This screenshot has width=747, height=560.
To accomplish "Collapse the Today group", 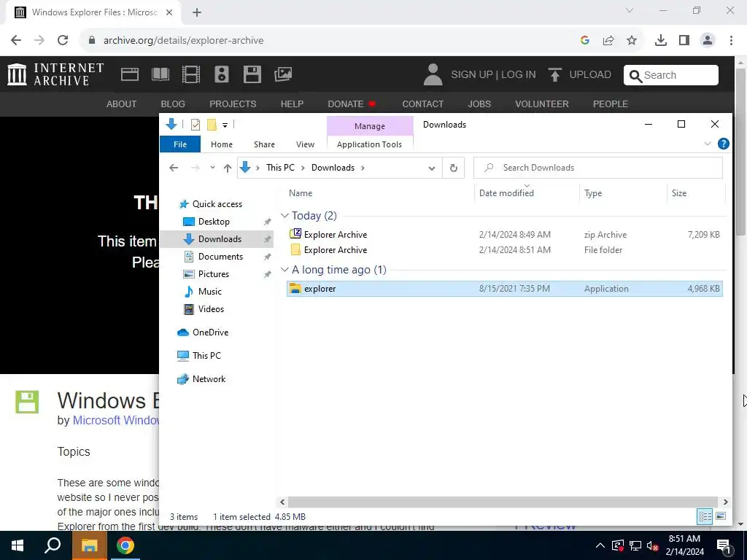I will click(x=285, y=216).
